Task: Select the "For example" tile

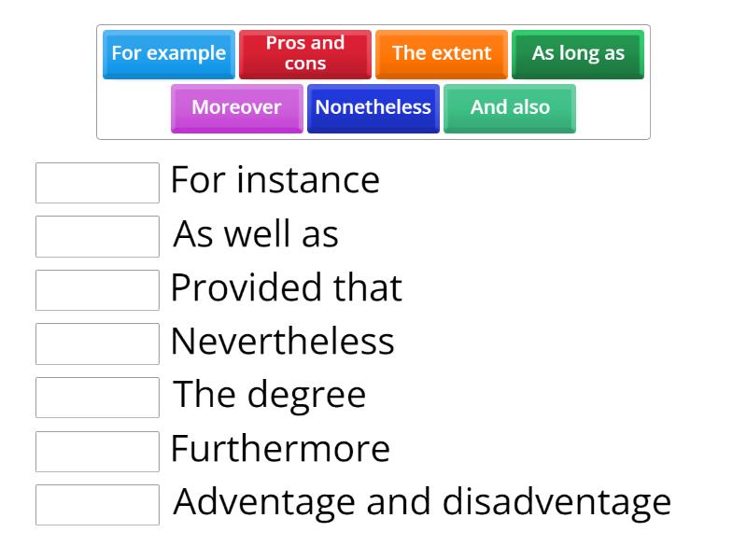Action: click(168, 54)
